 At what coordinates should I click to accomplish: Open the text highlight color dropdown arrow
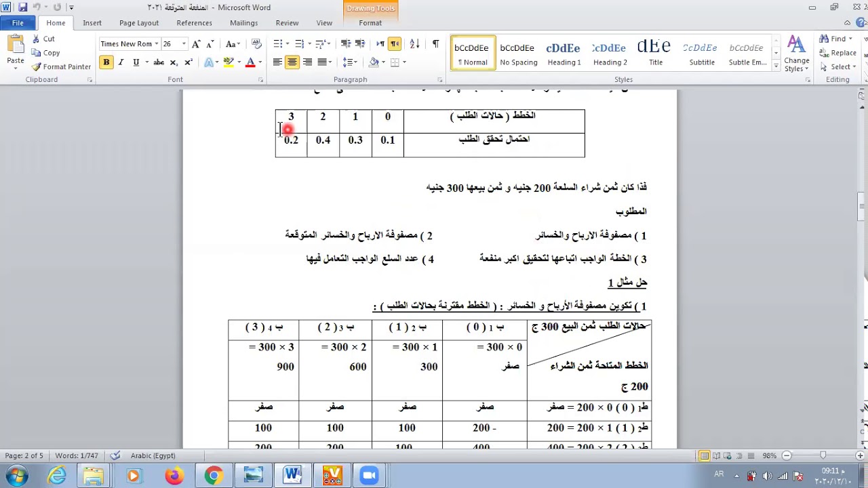click(x=239, y=62)
